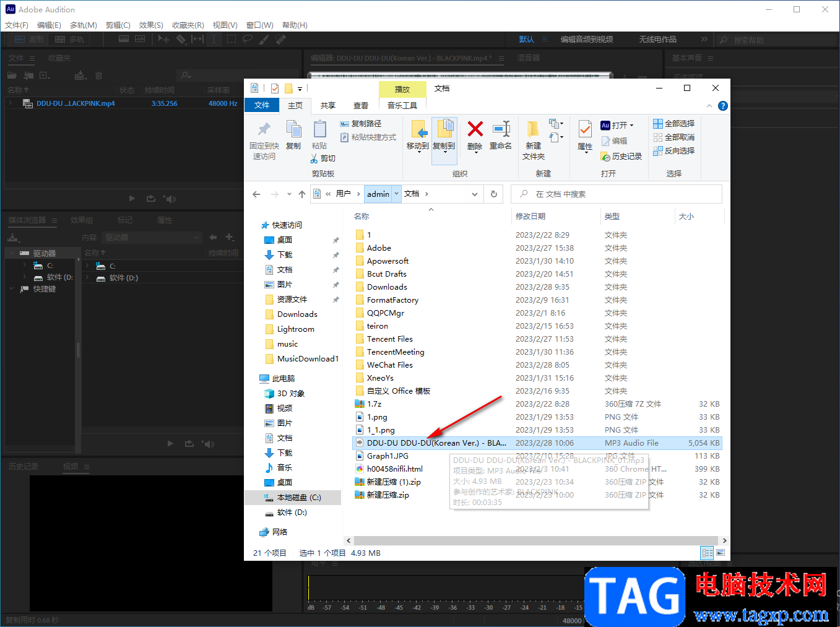Open Explorer Share tab
This screenshot has width=840, height=627.
point(328,105)
